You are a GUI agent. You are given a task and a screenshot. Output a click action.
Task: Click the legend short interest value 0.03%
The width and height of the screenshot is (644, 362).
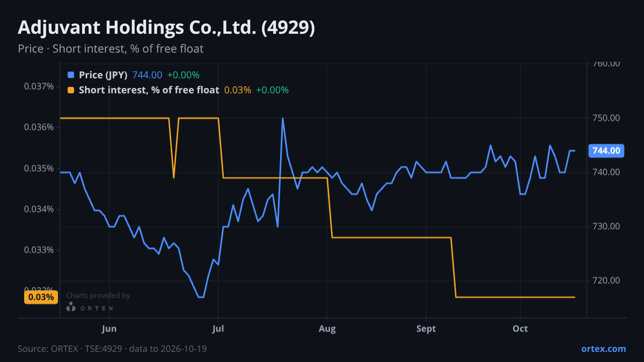point(238,90)
